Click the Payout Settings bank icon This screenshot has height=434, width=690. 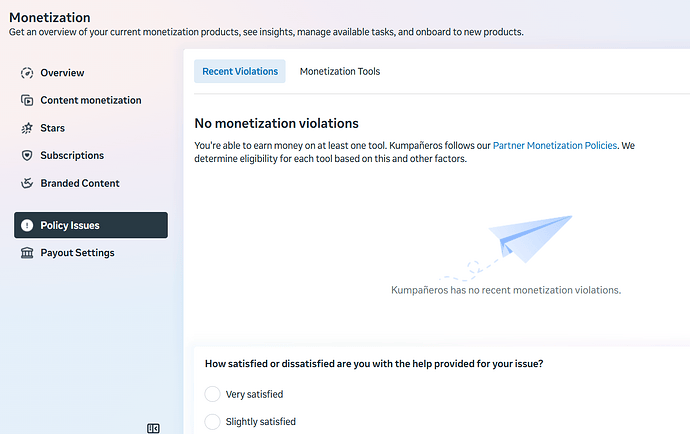28,253
